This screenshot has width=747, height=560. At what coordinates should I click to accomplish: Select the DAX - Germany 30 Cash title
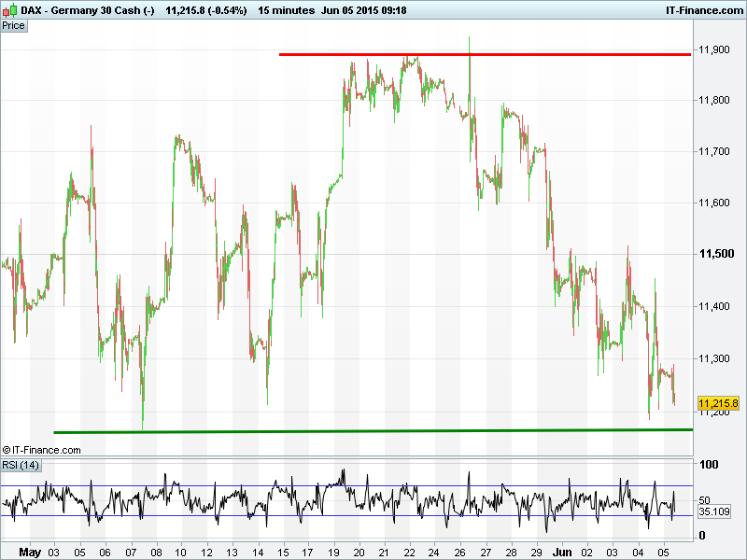87,9
